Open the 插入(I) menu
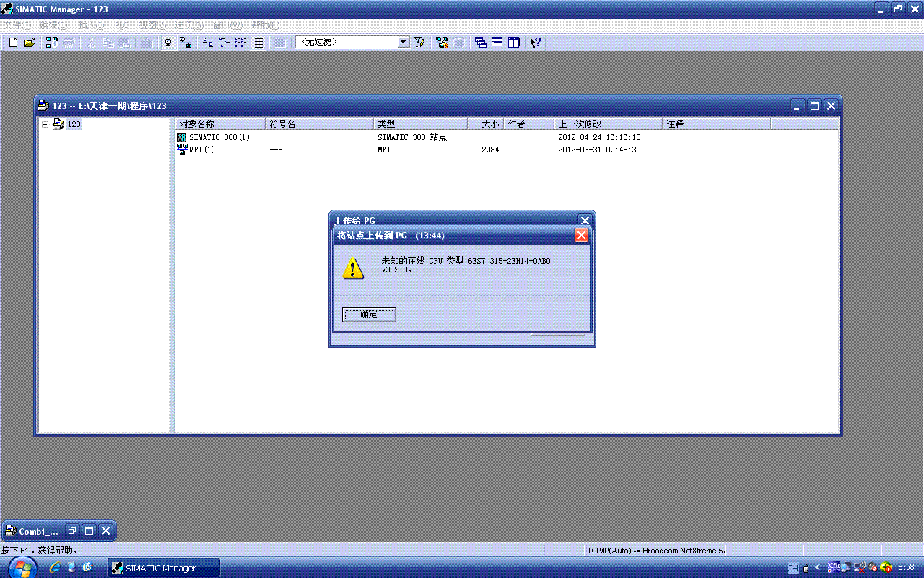This screenshot has height=578, width=924. (91, 25)
